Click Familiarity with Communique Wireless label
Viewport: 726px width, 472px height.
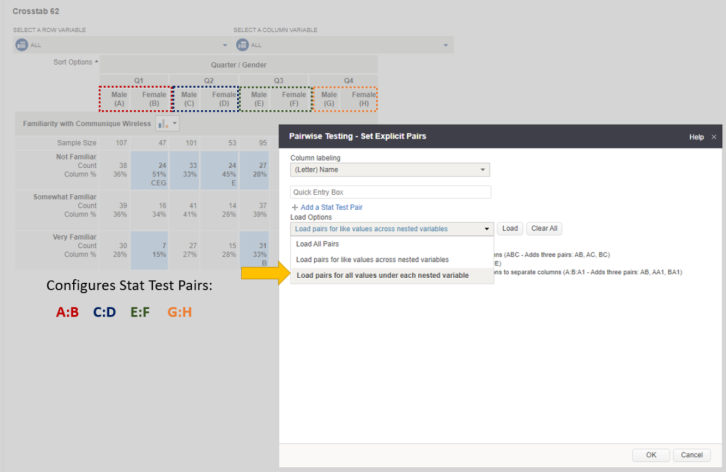pos(87,124)
